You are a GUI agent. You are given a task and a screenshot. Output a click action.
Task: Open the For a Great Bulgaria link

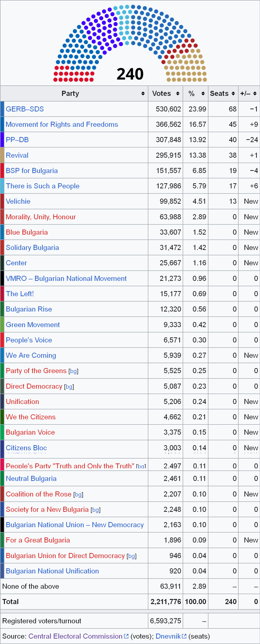38,540
